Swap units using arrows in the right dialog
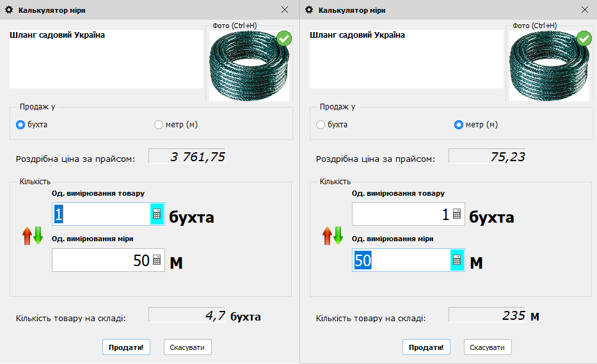597x364 pixels. pyautogui.click(x=333, y=236)
